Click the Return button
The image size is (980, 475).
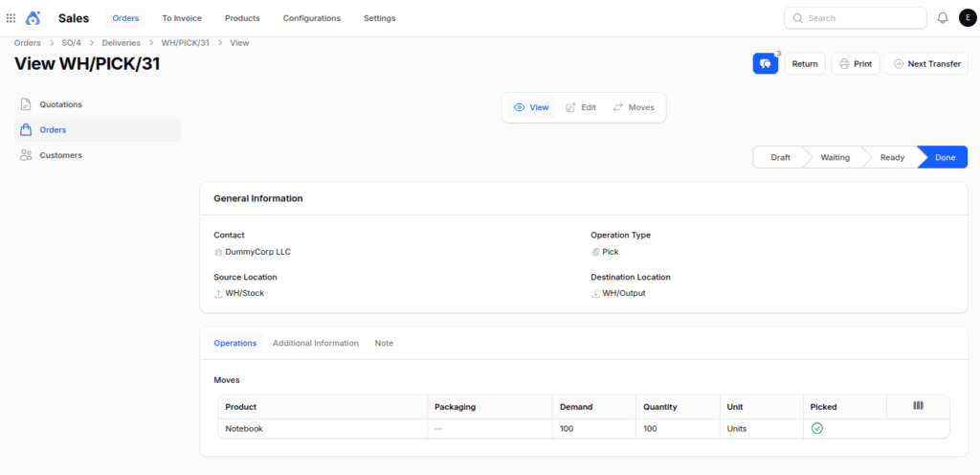(805, 64)
